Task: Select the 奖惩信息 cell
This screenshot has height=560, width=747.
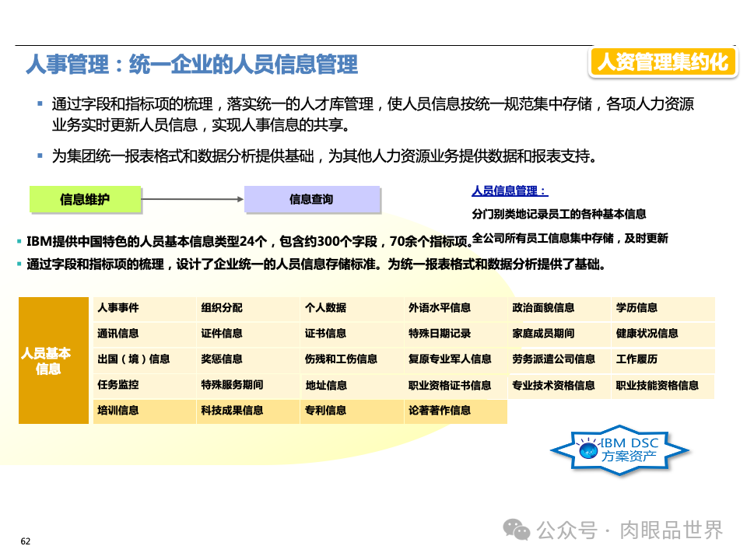Action: [x=247, y=360]
